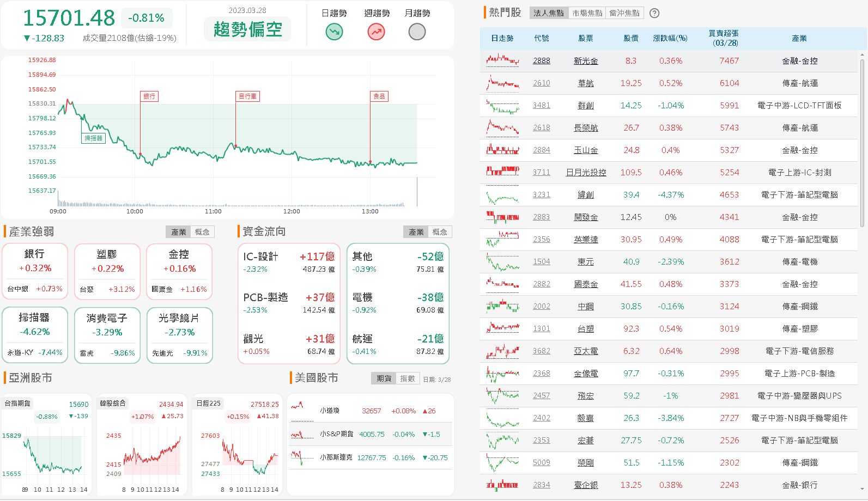Viewport: 868px width, 501px height.
Task: Open the help question mark icon
Action: click(x=655, y=13)
